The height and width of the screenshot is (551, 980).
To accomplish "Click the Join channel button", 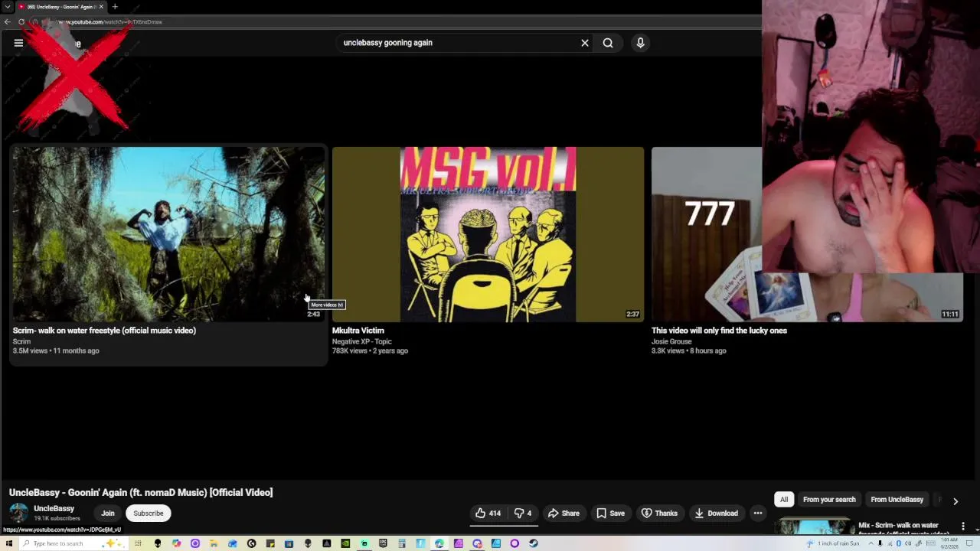I will pyautogui.click(x=108, y=514).
